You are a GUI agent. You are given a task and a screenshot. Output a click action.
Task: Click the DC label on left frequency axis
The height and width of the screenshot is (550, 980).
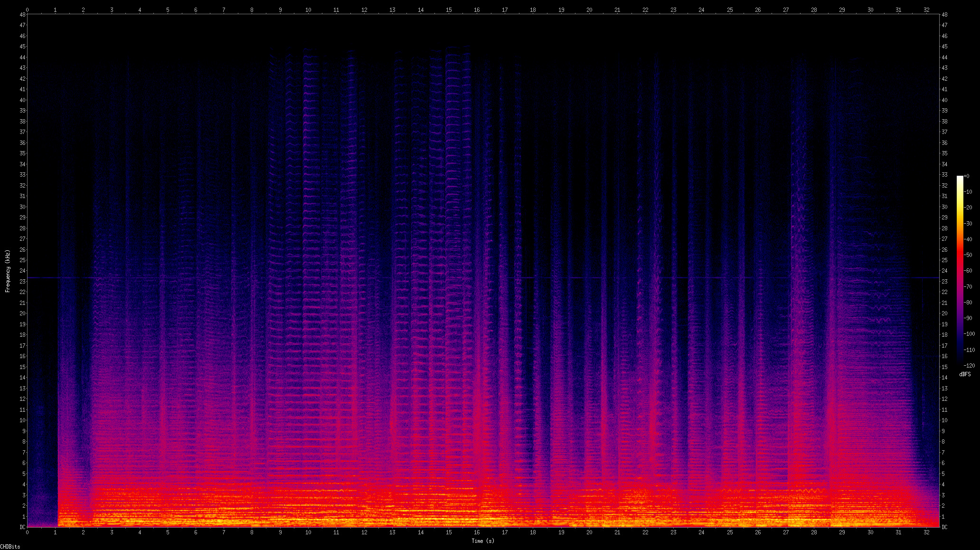[22, 527]
